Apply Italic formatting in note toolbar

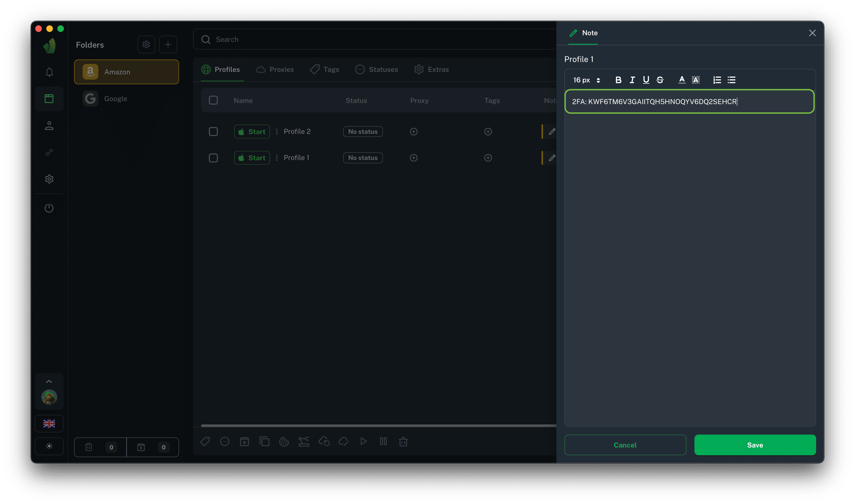click(x=632, y=80)
